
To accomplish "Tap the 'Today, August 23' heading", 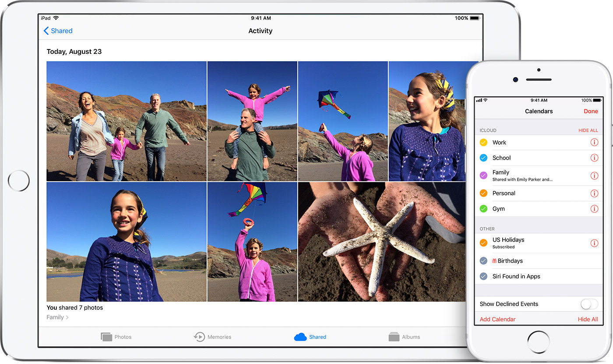I will [x=74, y=52].
